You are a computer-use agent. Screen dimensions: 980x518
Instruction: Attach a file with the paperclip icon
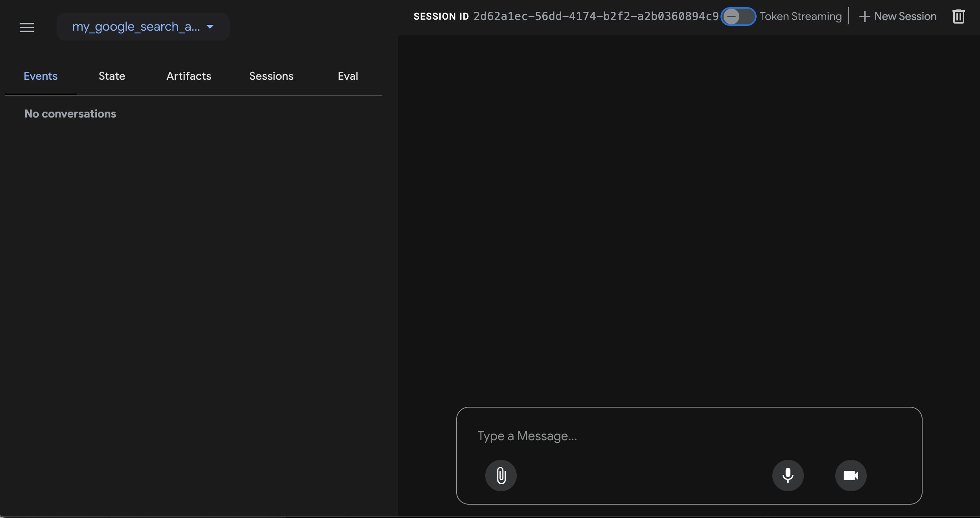501,476
